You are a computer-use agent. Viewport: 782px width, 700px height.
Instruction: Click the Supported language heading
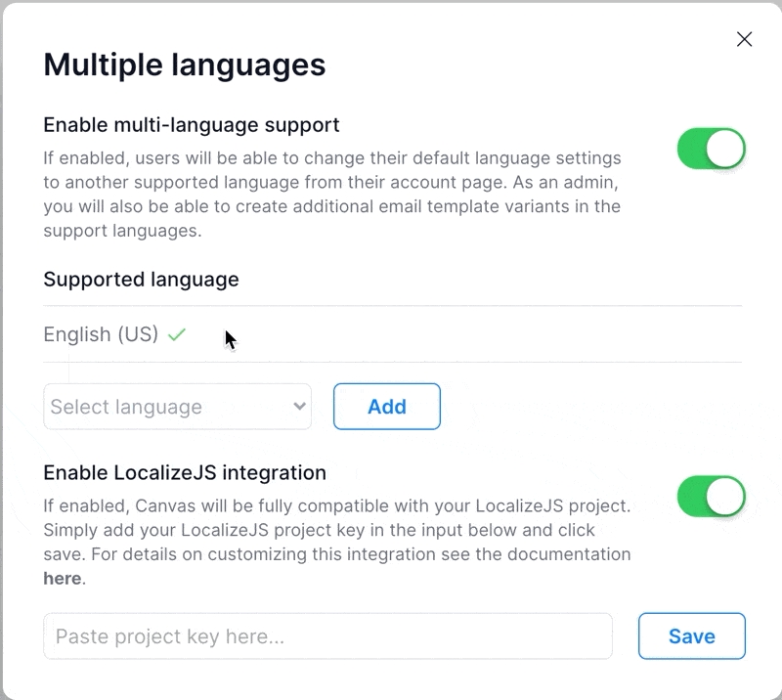(141, 280)
